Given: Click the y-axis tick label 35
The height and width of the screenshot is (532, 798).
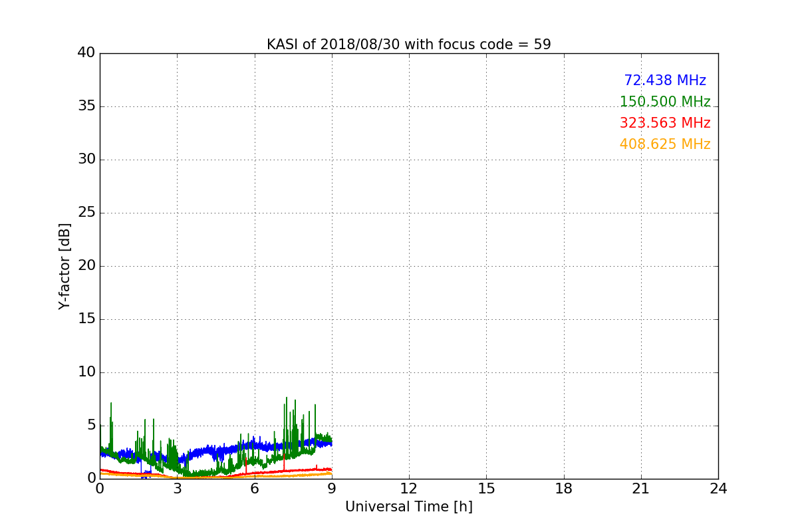Looking at the screenshot, I should click(86, 106).
